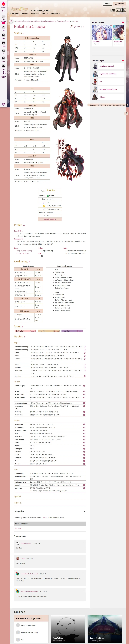Open the Community dropdown menu
Viewport: 129px width, 644px height.
(55, 14)
